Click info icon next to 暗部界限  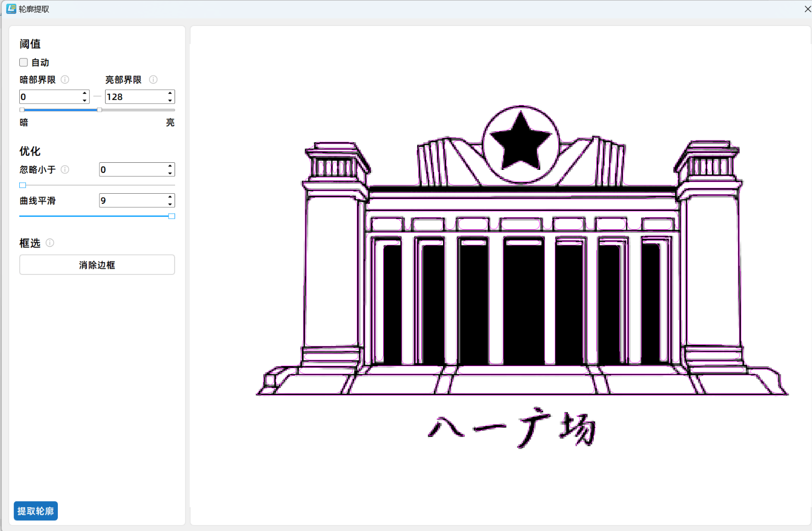click(x=65, y=80)
